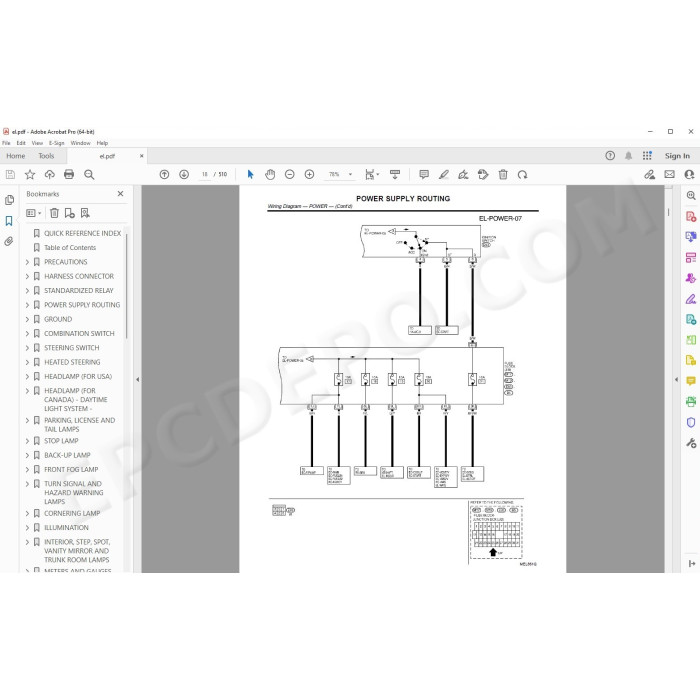700x700 pixels.
Task: Open the Help menu
Action: (x=102, y=143)
